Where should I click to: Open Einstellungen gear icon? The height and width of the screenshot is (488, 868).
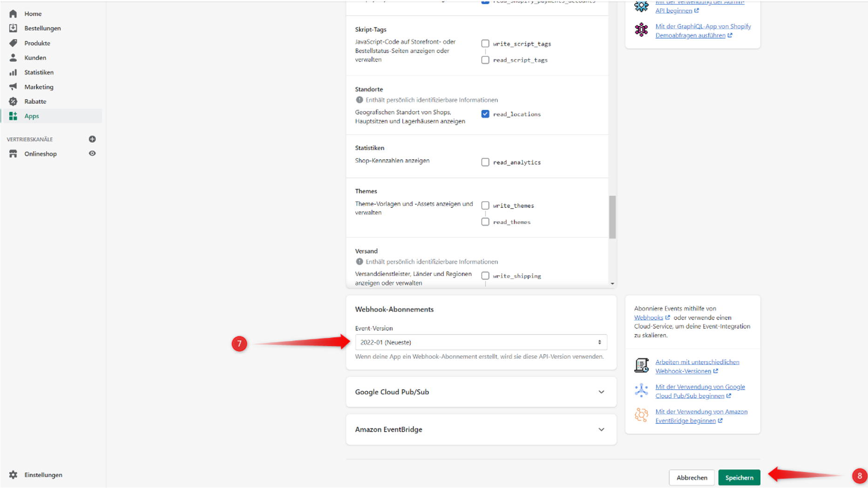coord(13,475)
